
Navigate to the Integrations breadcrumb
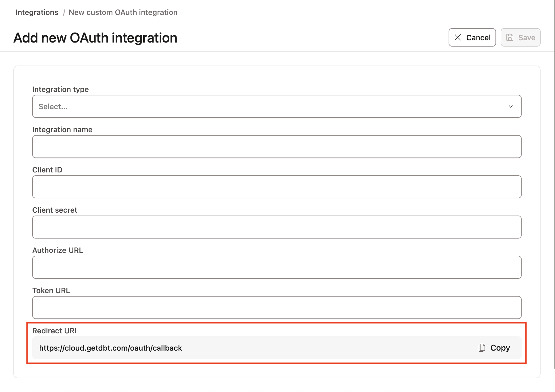[x=37, y=12]
